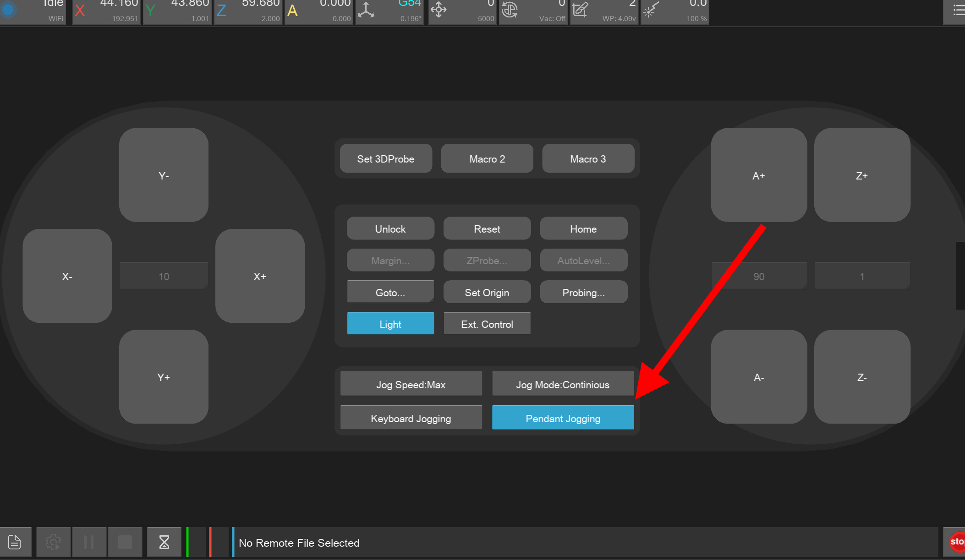Click the G54 coordinate system axes icon
965x560 pixels.
click(x=366, y=10)
